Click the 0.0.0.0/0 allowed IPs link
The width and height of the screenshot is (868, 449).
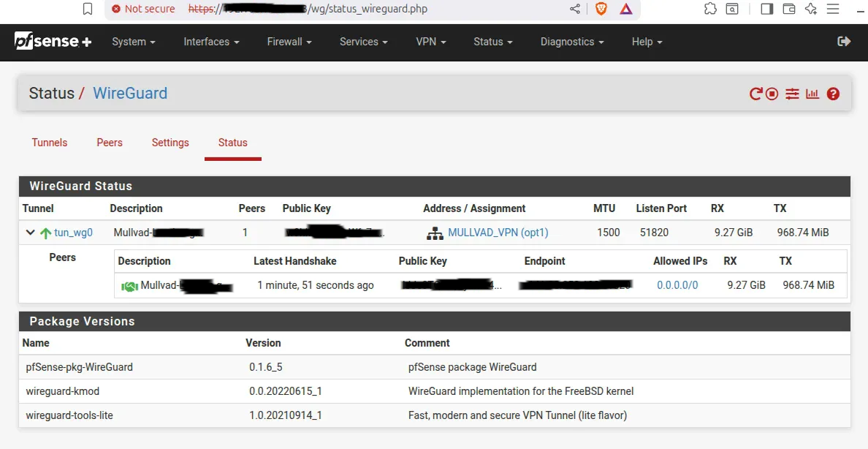click(677, 285)
